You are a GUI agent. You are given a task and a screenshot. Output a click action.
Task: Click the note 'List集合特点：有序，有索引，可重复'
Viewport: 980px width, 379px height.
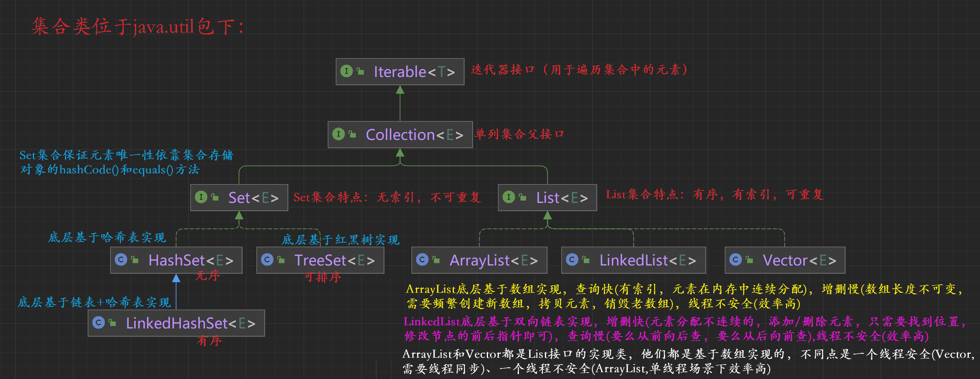coord(714,195)
